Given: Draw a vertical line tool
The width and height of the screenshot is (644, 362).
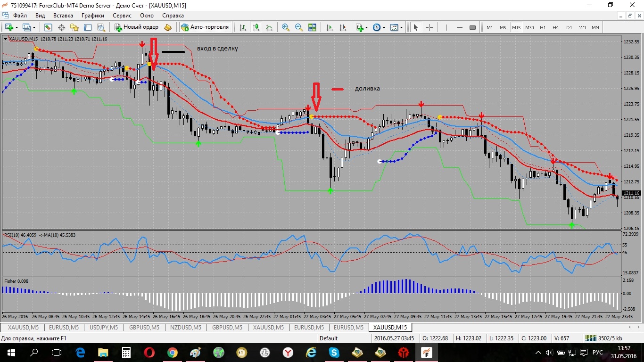Looking at the screenshot, I should pos(446,27).
